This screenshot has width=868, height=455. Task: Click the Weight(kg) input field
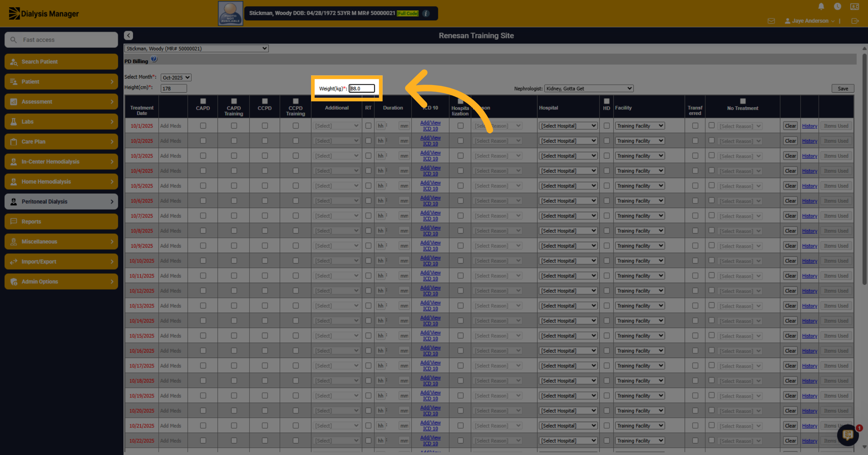tap(362, 88)
